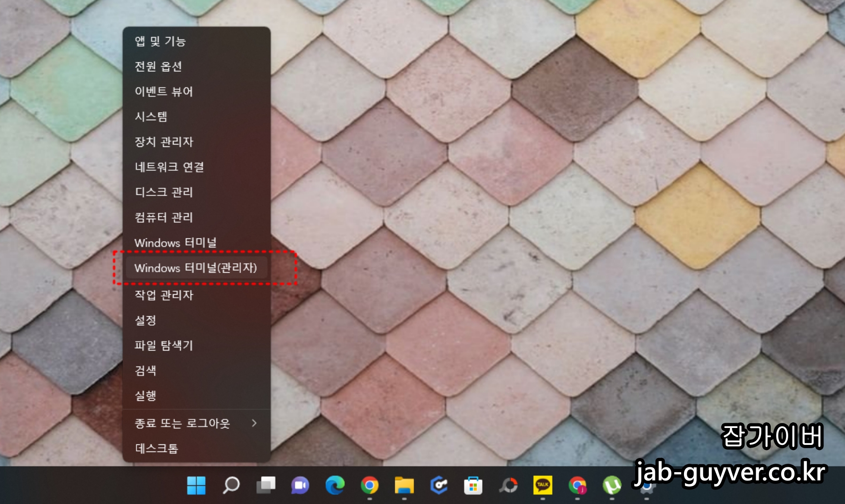Open taskbar Search magnifier icon

click(231, 485)
